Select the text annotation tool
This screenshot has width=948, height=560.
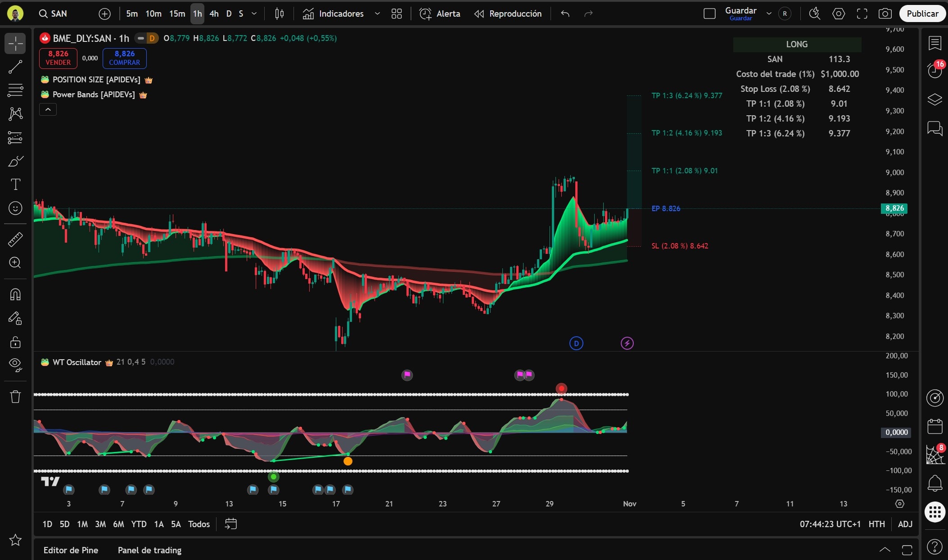point(15,184)
